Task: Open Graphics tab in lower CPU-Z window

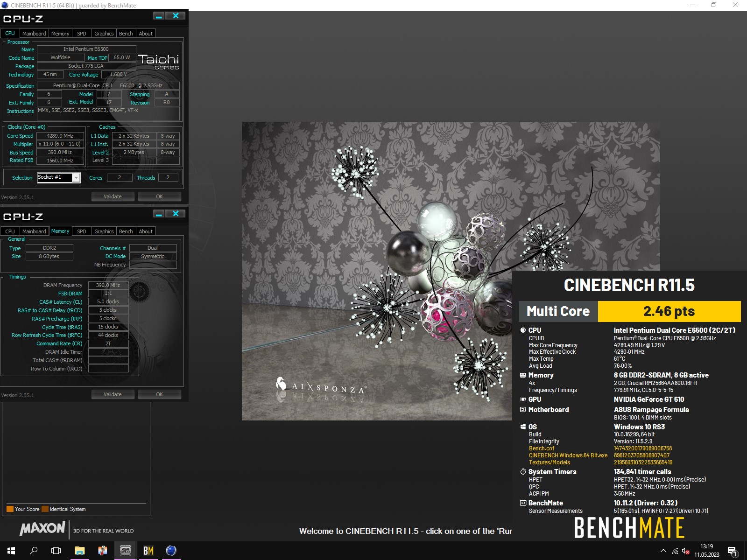Action: (104, 231)
